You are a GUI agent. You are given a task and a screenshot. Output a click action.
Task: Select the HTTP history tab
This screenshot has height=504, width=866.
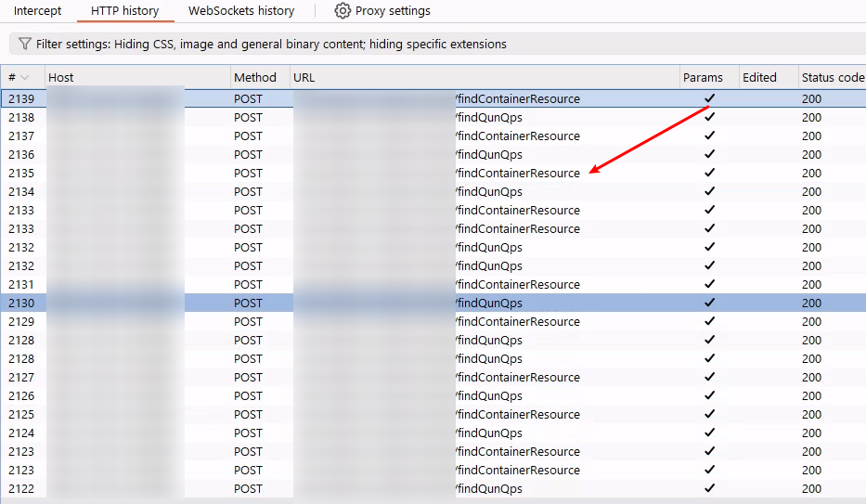click(x=124, y=11)
